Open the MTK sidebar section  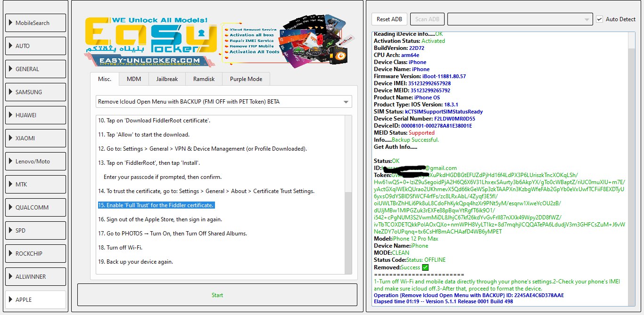[x=35, y=184]
